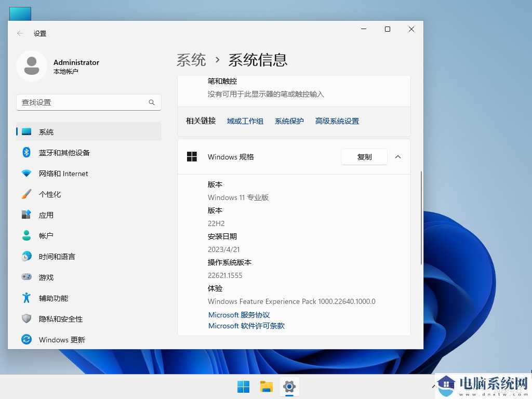Click the Wi-Fi network icon in sidebar

click(26, 174)
